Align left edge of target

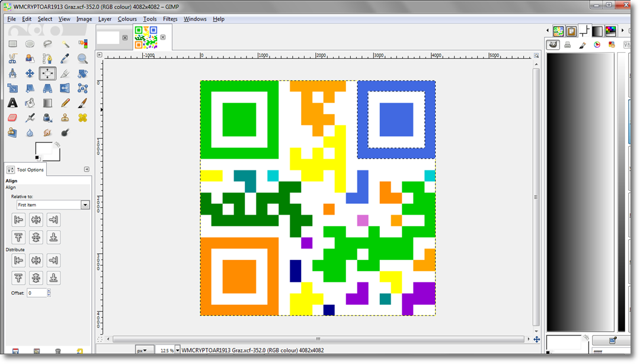[x=18, y=220]
